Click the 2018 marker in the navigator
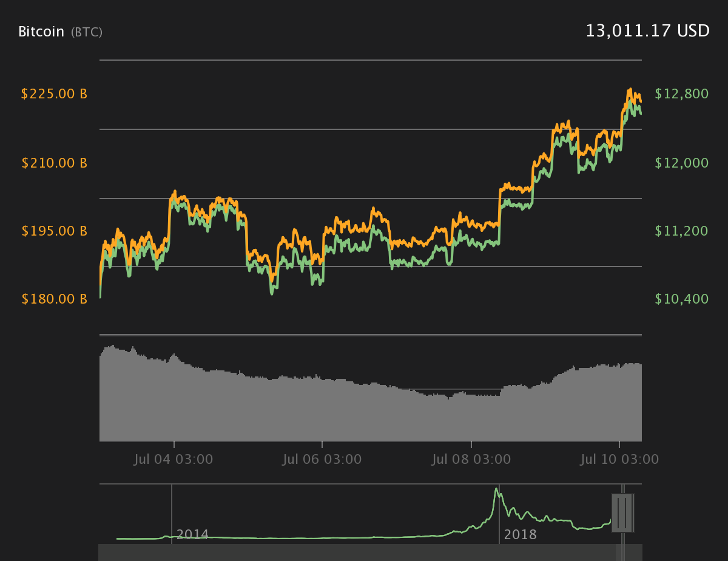 tap(521, 534)
